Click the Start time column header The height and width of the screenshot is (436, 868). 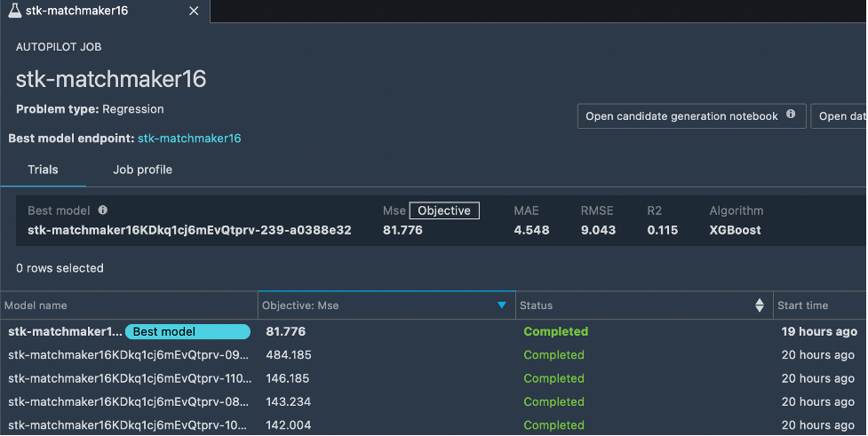[x=820, y=305]
